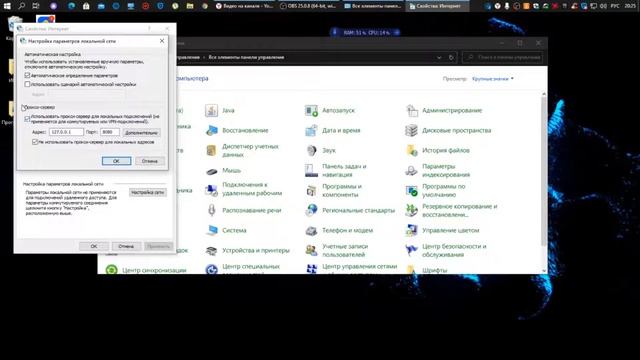Click the Настройка сети button

[148, 192]
